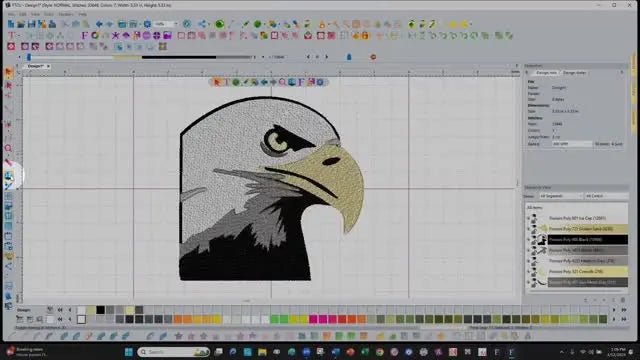Click the first red square icon in the third toolbar row

tap(11, 47)
